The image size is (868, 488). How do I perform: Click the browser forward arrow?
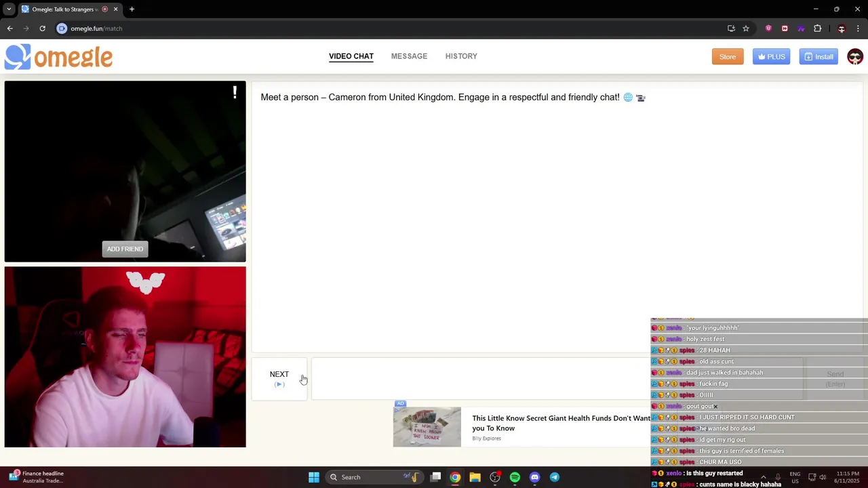[x=26, y=28]
